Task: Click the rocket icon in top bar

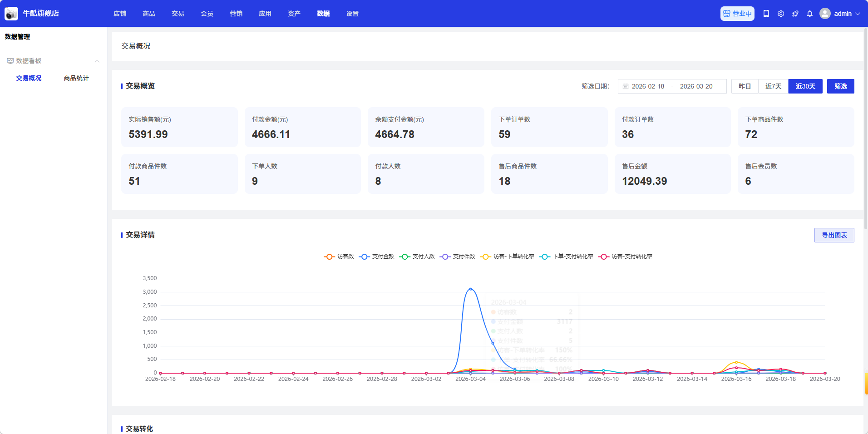Action: (x=795, y=14)
